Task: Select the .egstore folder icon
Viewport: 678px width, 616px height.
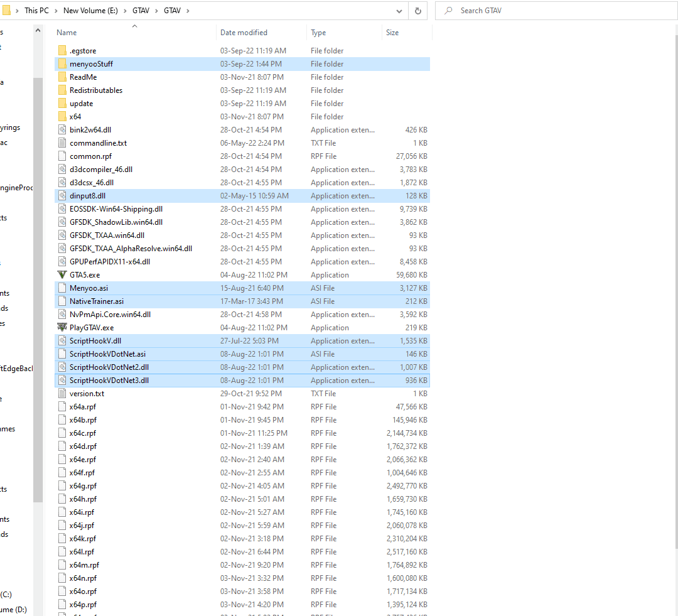Action: pyautogui.click(x=62, y=51)
